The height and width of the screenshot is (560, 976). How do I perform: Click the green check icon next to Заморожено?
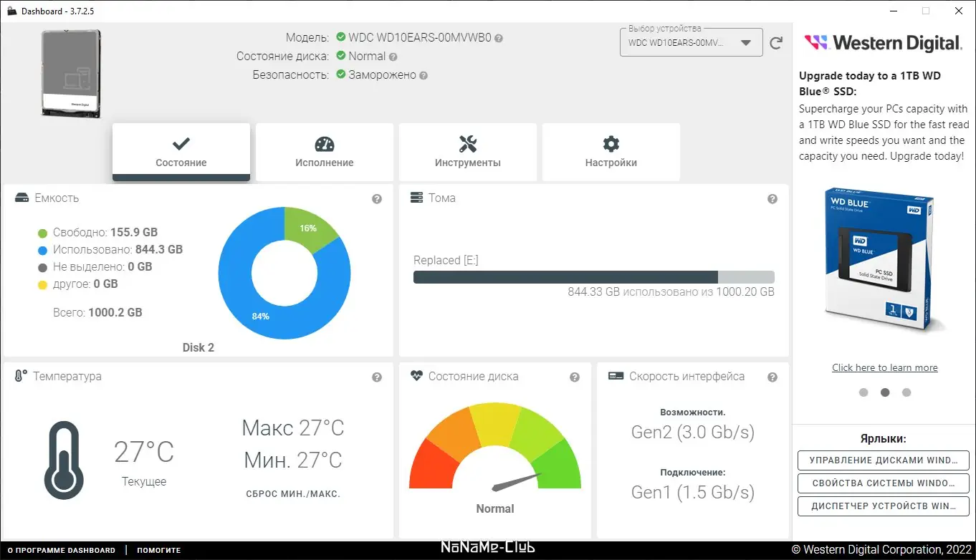341,74
